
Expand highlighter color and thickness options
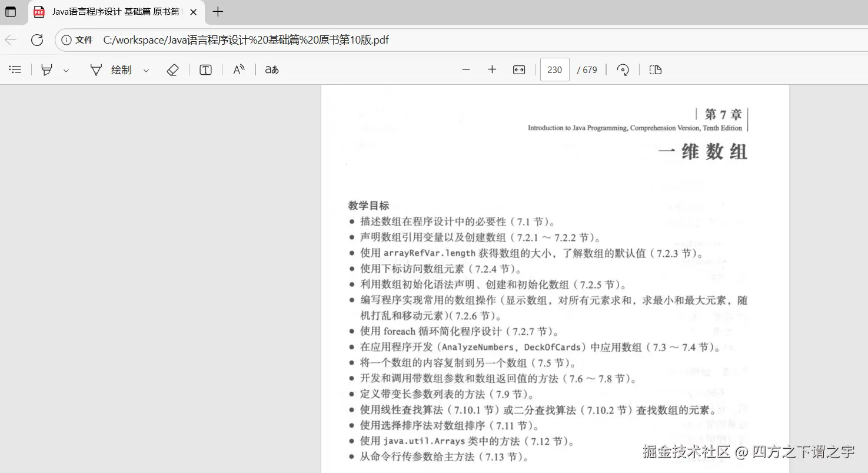[x=66, y=70]
